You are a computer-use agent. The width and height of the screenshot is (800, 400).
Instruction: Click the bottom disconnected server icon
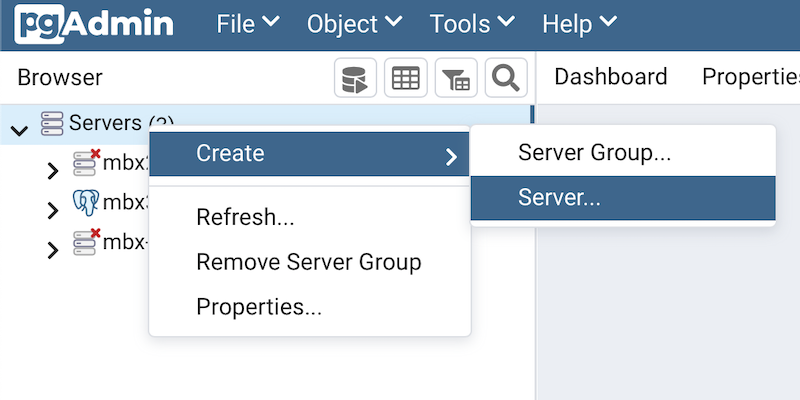[x=86, y=242]
